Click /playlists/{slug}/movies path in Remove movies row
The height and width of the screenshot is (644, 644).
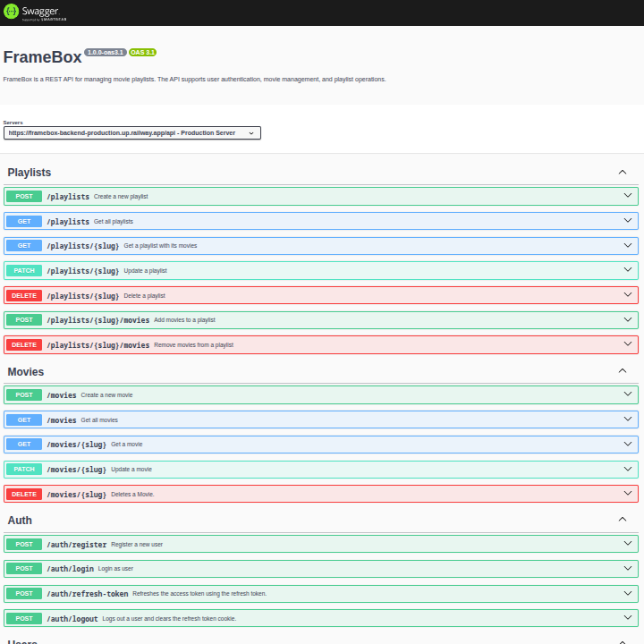98,345
